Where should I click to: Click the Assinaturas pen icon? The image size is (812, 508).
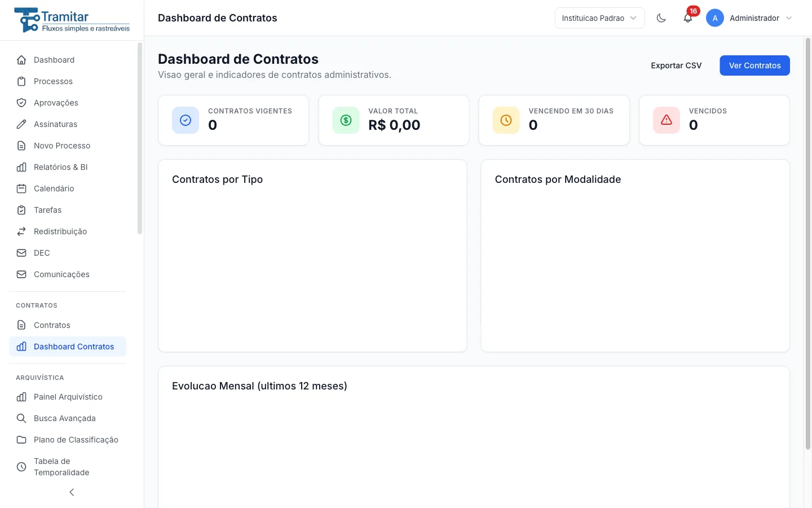(x=21, y=124)
